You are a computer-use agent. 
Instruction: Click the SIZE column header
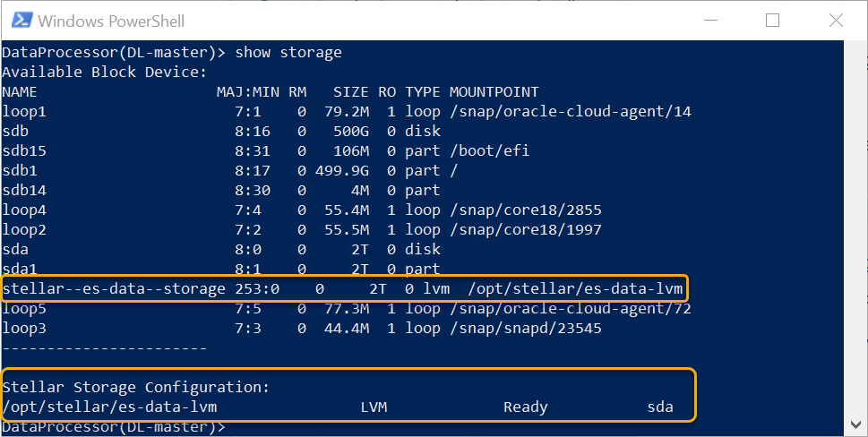[350, 92]
